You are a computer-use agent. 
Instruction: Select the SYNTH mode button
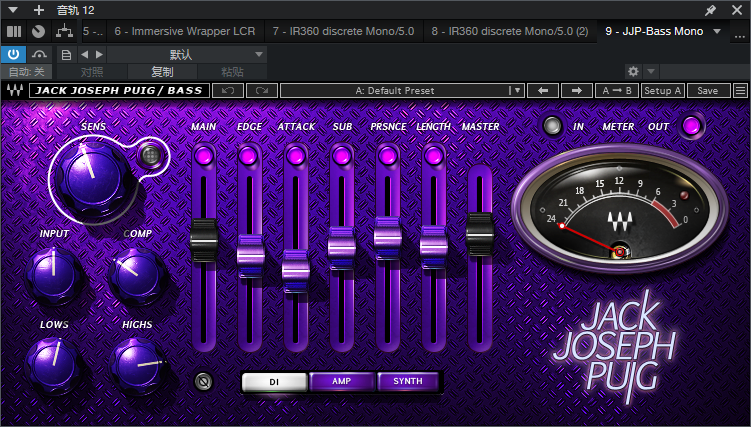pyautogui.click(x=408, y=381)
